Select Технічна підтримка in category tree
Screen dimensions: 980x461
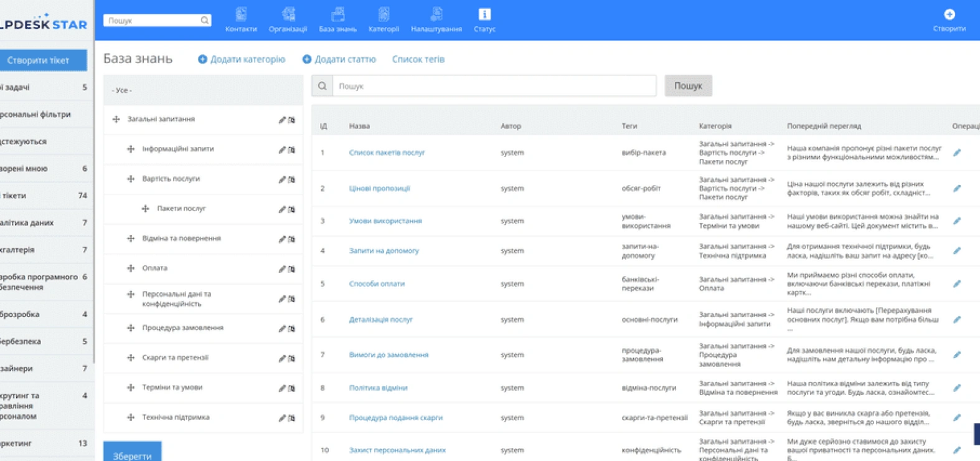point(176,417)
